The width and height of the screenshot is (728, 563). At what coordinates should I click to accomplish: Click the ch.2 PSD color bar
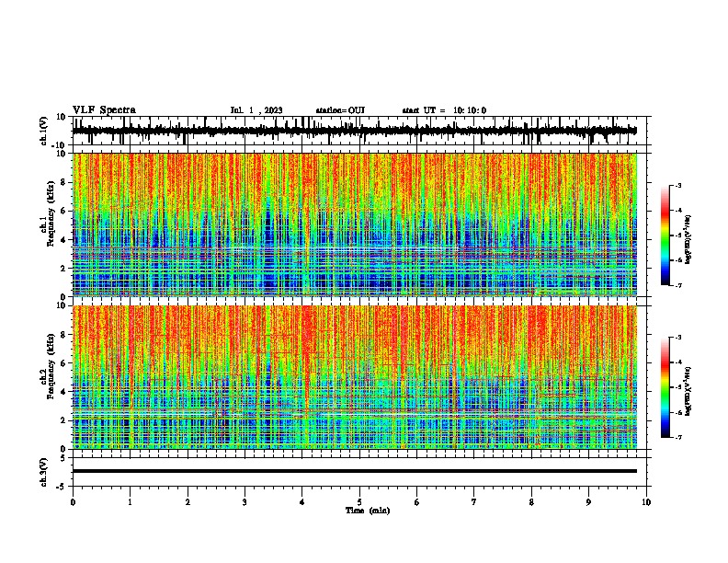pos(665,387)
